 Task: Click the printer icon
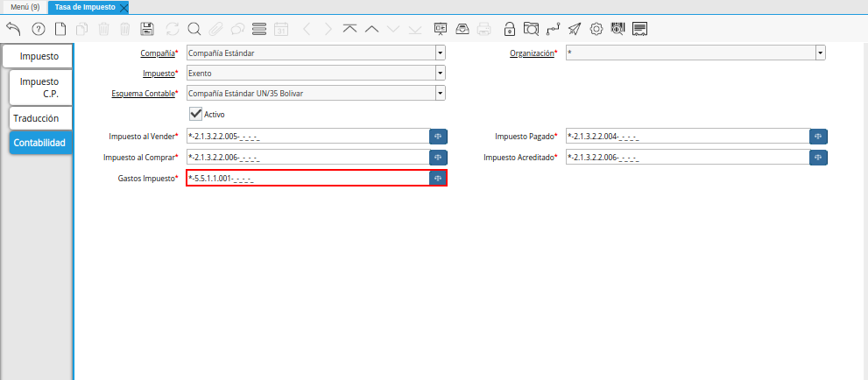(483, 29)
